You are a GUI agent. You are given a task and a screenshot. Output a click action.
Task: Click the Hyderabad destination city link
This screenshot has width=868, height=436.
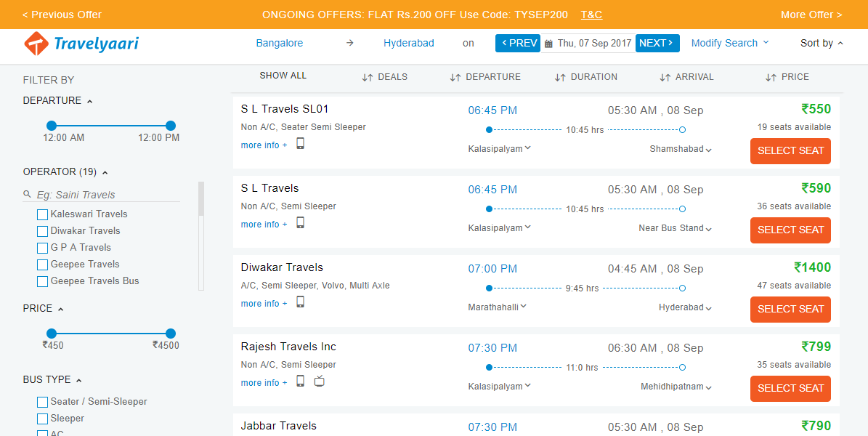(408, 43)
